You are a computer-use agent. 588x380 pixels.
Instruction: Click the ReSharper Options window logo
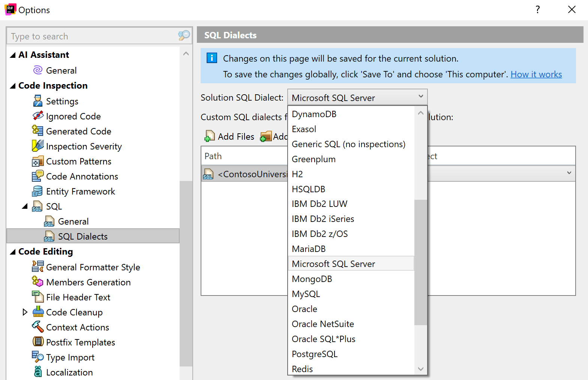click(10, 9)
